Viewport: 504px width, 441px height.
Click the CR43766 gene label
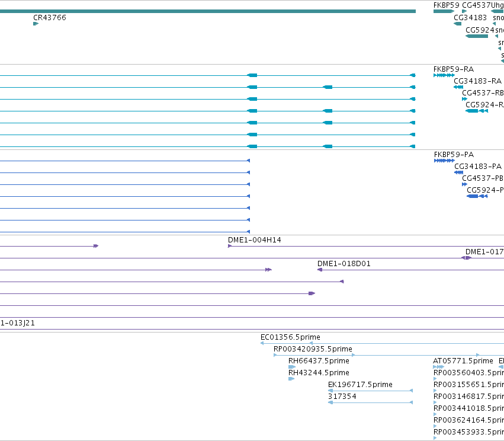[50, 18]
